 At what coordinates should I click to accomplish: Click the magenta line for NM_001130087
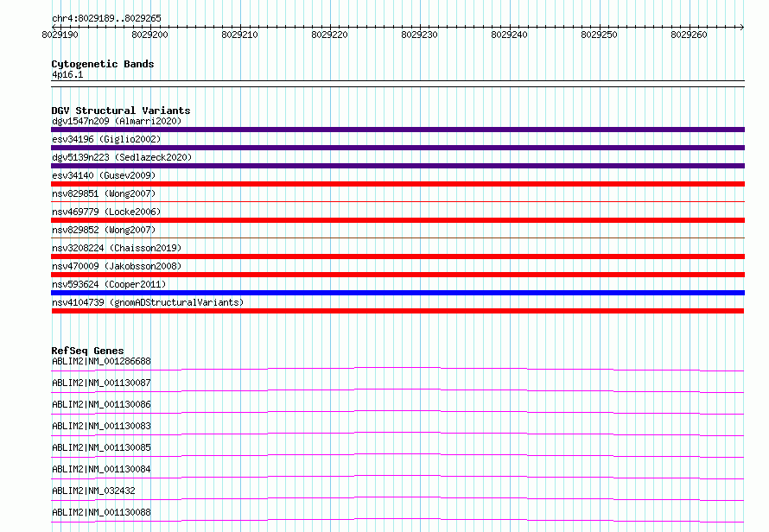click(397, 390)
